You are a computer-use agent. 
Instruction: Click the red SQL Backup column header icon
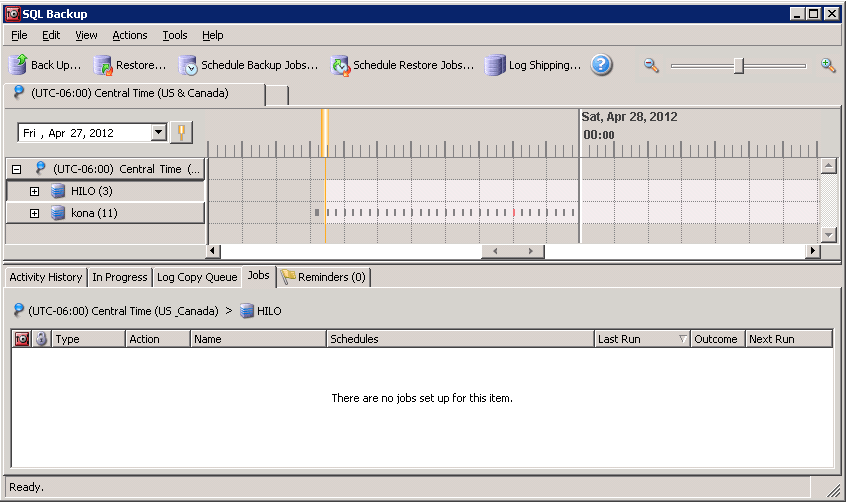[22, 339]
